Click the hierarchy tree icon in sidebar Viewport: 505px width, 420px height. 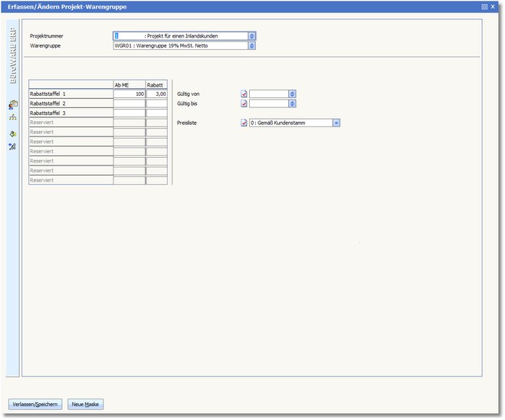coord(12,118)
